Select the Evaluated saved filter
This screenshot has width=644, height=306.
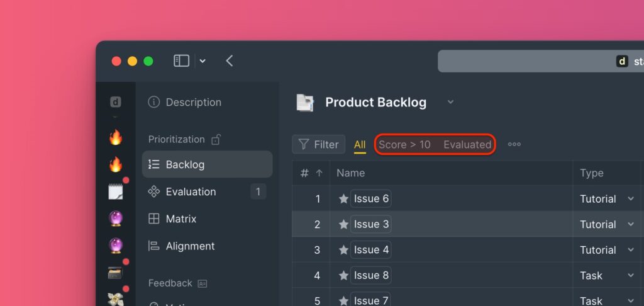click(x=467, y=145)
